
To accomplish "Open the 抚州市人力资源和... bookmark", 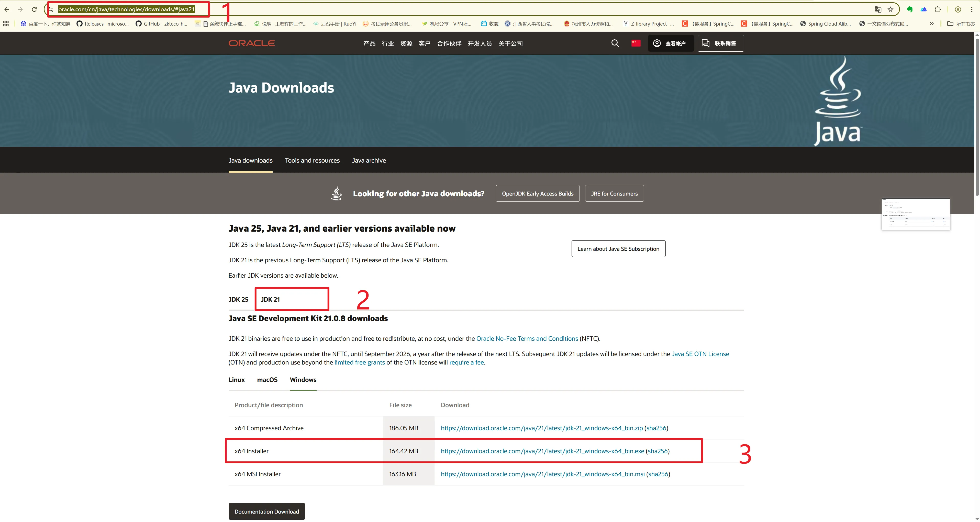I will tap(588, 24).
